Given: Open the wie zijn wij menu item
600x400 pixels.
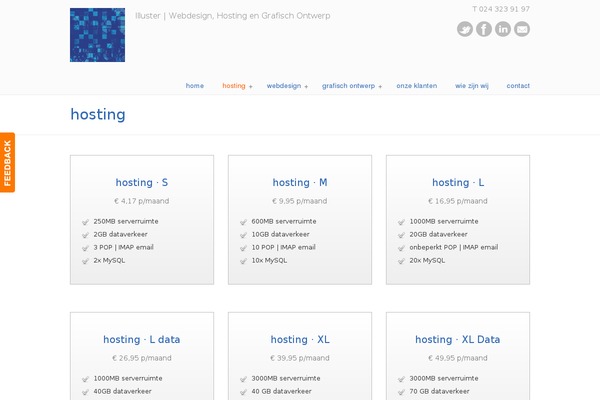Looking at the screenshot, I should click(x=472, y=86).
